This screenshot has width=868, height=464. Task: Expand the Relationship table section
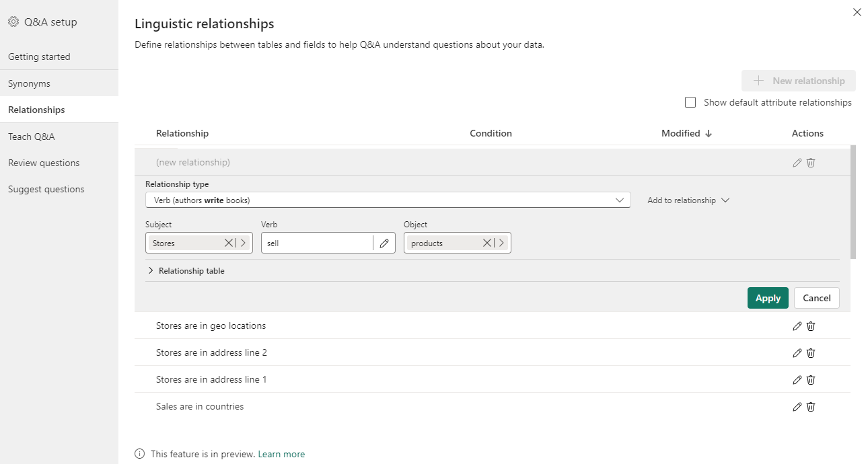click(186, 271)
